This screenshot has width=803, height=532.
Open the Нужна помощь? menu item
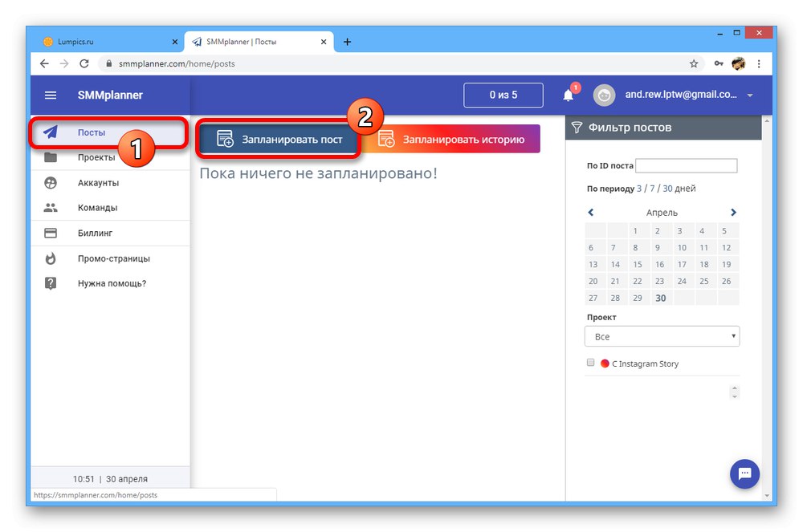[x=110, y=283]
